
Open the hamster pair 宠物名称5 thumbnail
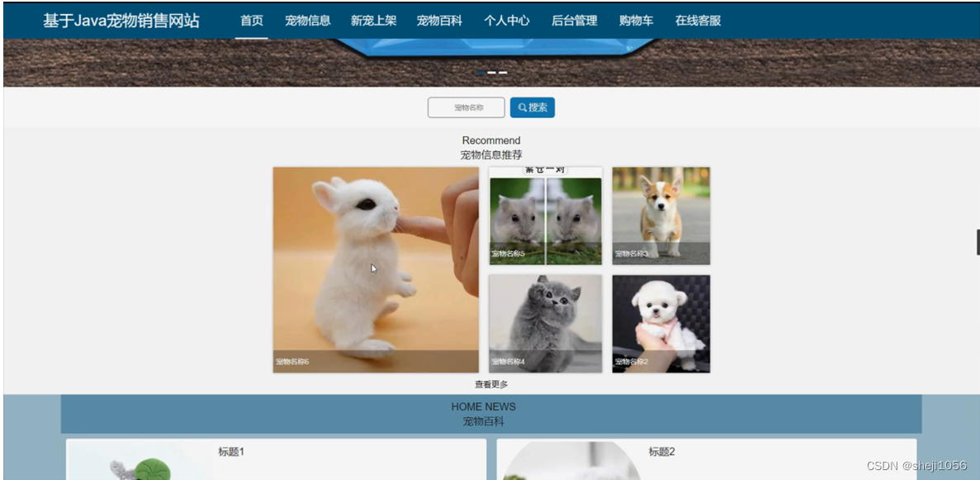coord(546,215)
